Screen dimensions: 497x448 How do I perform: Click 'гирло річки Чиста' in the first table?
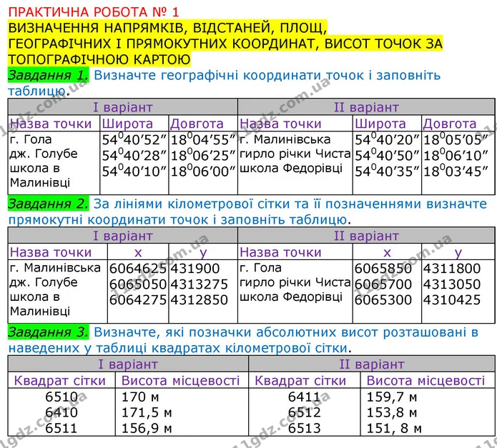point(295,154)
